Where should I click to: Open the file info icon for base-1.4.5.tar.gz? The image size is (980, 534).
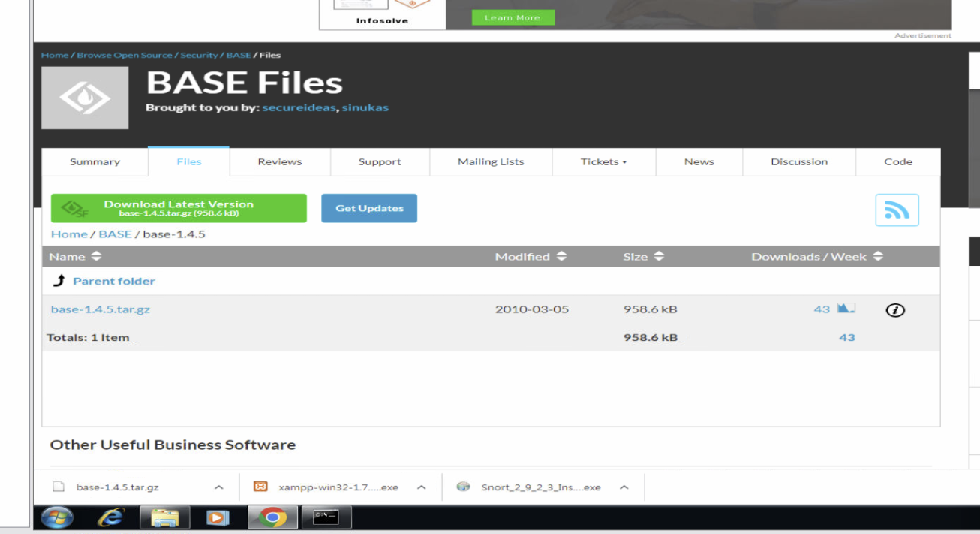coord(895,309)
